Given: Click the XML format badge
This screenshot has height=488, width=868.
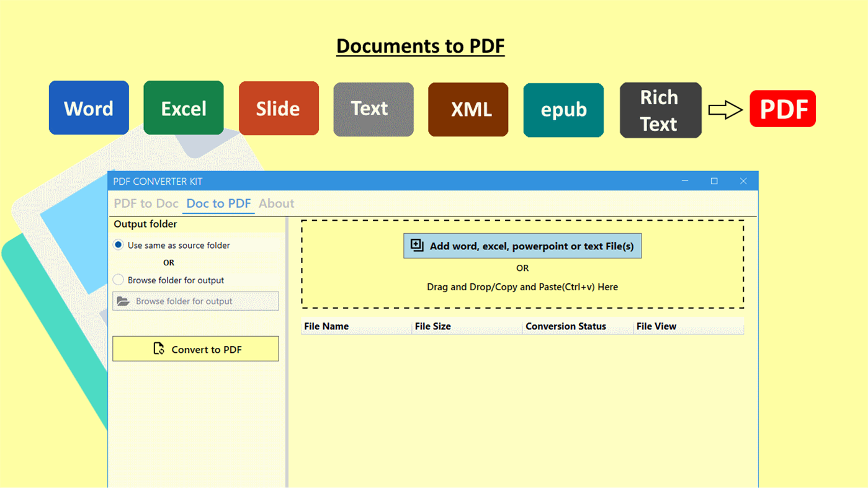Looking at the screenshot, I should coord(468,109).
